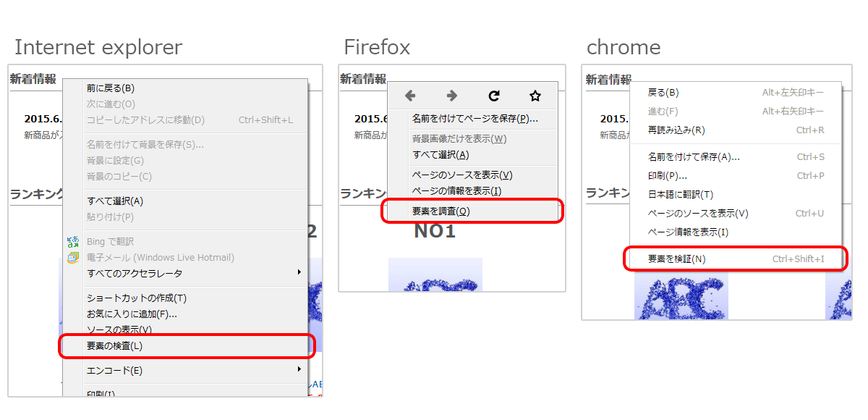Click the email envelope icon beside 電子メール
This screenshot has width=868, height=420.
[72, 258]
